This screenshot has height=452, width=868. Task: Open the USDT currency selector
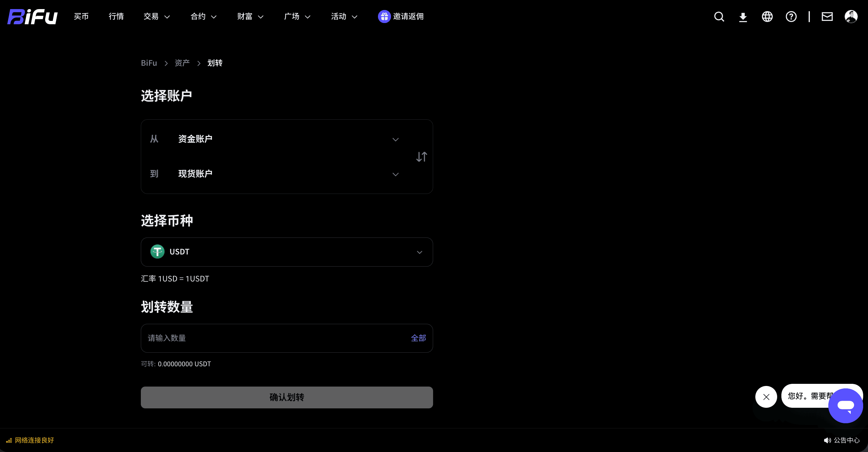[x=287, y=252]
